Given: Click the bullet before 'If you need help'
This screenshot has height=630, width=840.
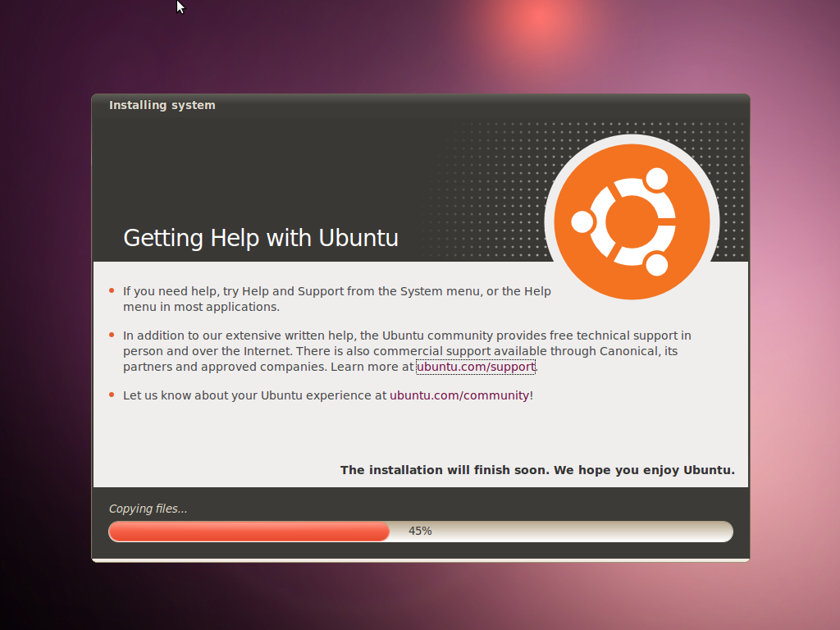Looking at the screenshot, I should click(112, 291).
